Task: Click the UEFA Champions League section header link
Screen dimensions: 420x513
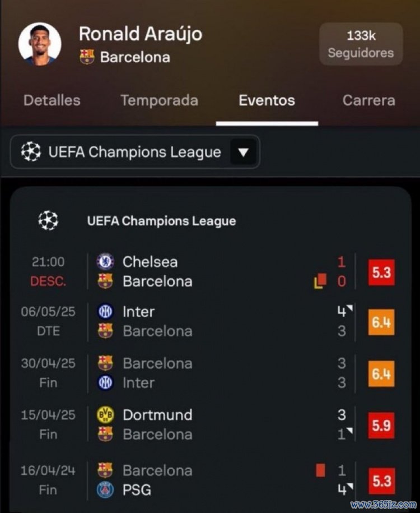Action: 161,221
